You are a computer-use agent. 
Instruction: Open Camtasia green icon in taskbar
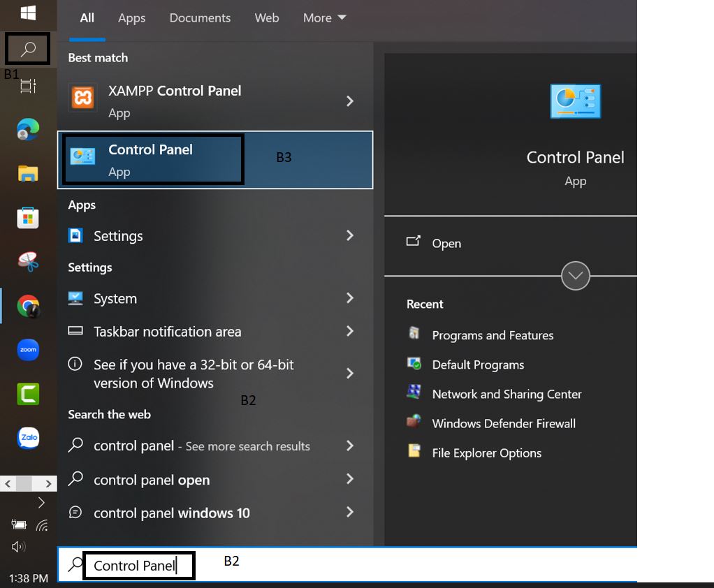28,394
